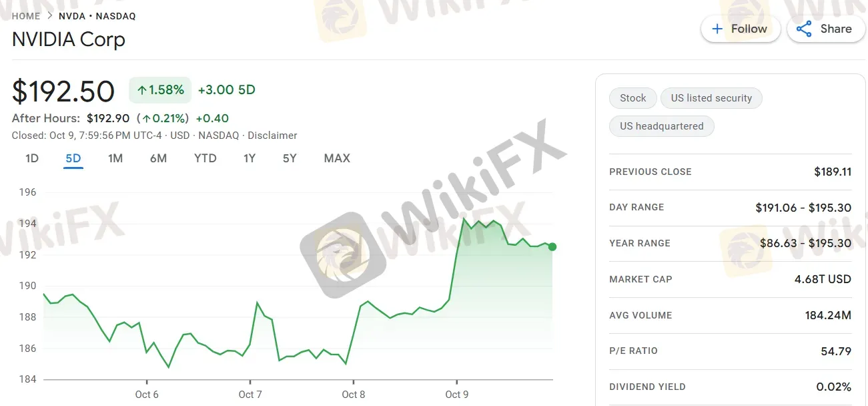Select the YTD range tab
868x406 pixels.
coord(205,158)
